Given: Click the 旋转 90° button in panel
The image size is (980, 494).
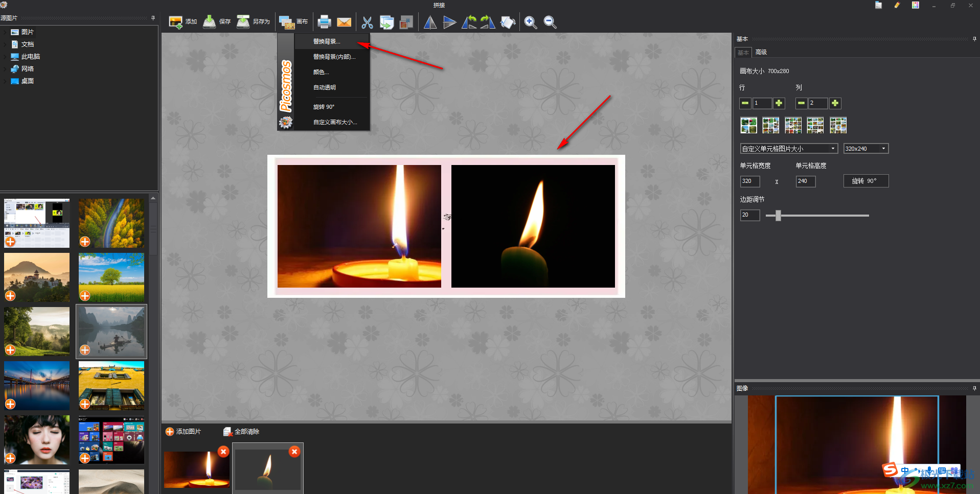Looking at the screenshot, I should click(x=866, y=181).
